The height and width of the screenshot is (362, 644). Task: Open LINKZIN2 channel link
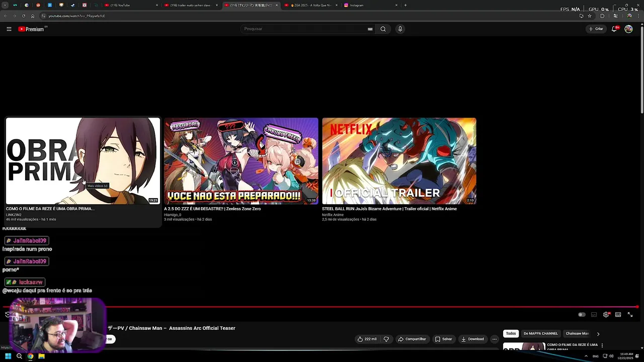(x=14, y=215)
